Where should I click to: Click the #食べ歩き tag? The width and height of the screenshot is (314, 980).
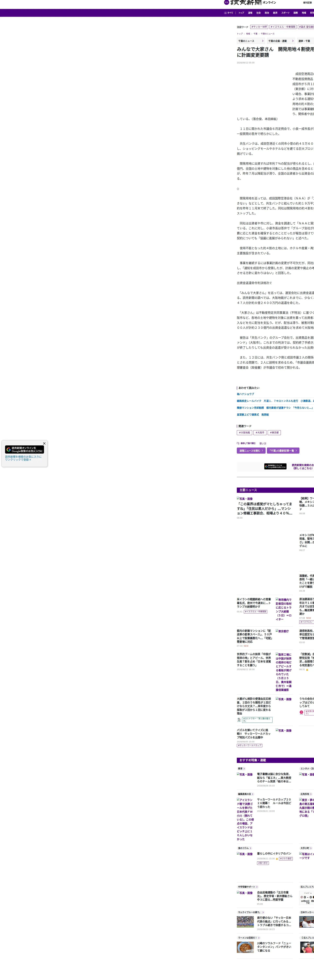click(x=263, y=863)
